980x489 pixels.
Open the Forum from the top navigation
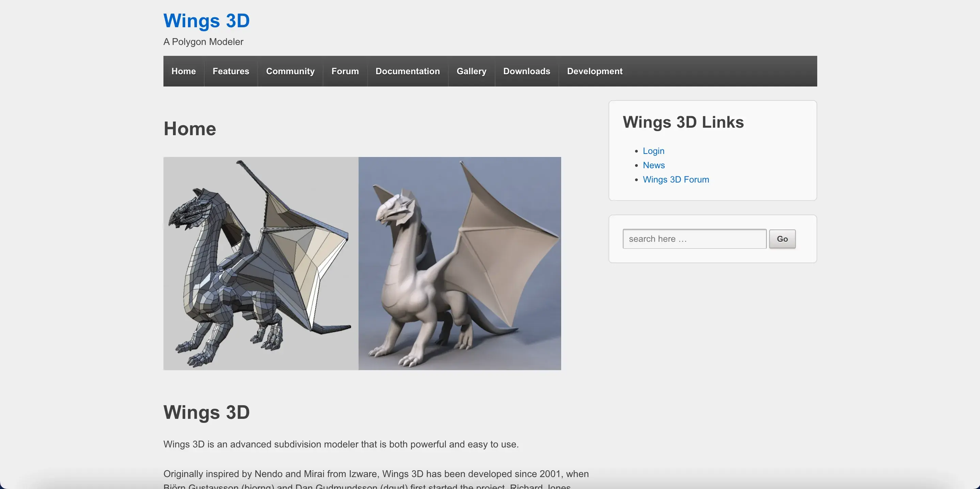(x=345, y=71)
